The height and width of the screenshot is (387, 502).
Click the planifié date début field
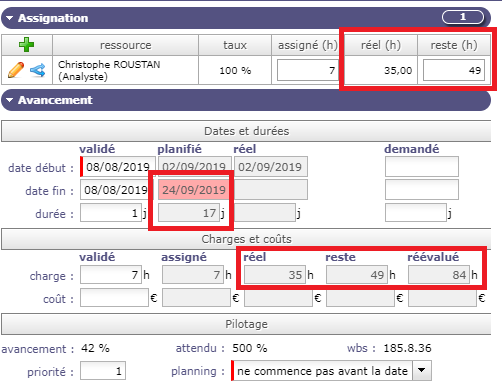195,166
